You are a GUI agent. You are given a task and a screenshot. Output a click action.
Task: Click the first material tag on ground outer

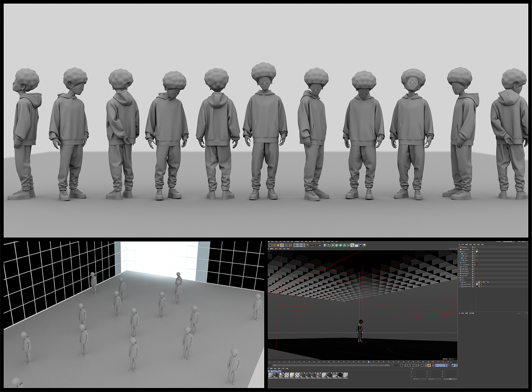[x=477, y=284]
